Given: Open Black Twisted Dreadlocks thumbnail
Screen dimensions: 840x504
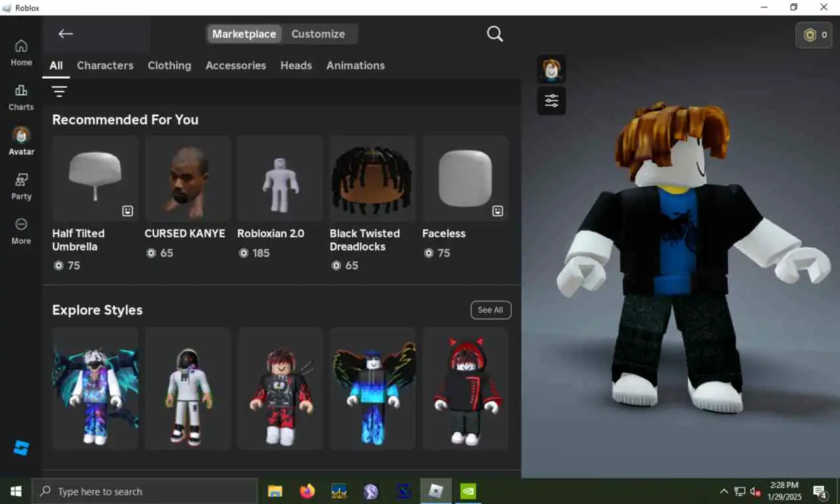Looking at the screenshot, I should (x=373, y=178).
